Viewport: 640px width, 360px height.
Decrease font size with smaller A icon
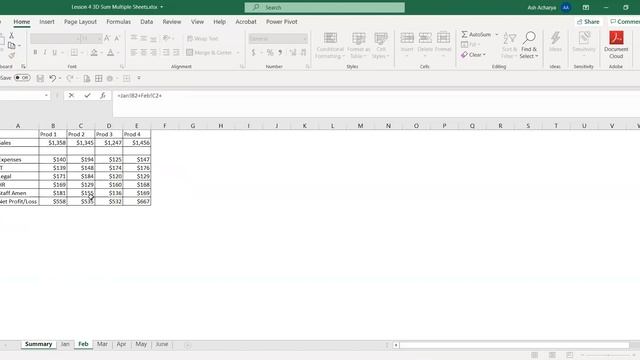117,38
